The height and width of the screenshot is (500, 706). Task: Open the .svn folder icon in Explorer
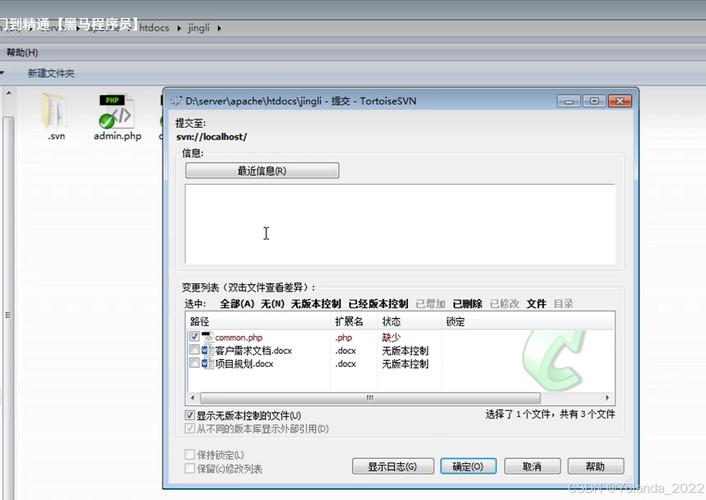pos(55,110)
